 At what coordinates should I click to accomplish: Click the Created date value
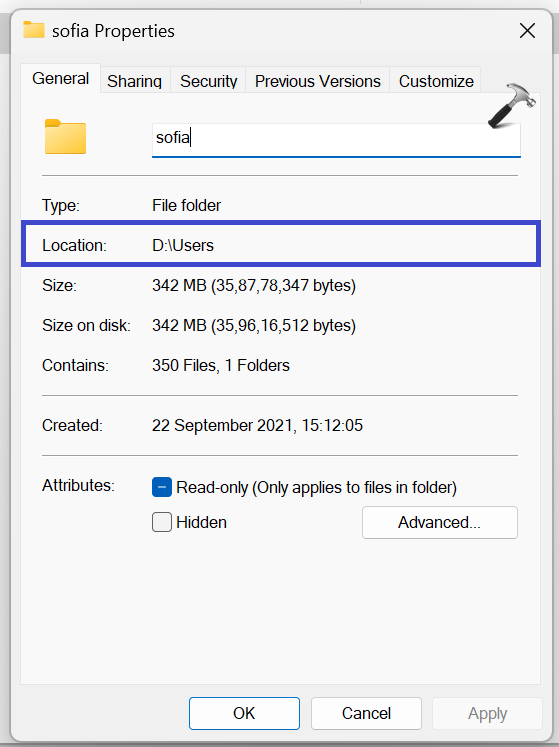point(257,425)
